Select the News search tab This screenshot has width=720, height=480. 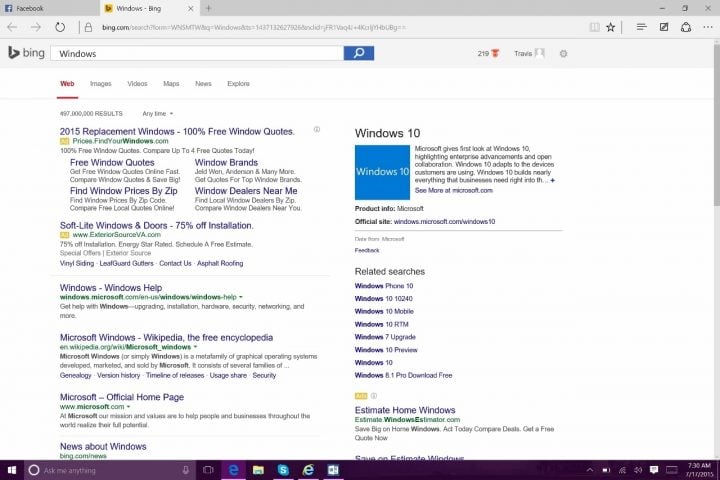(203, 84)
